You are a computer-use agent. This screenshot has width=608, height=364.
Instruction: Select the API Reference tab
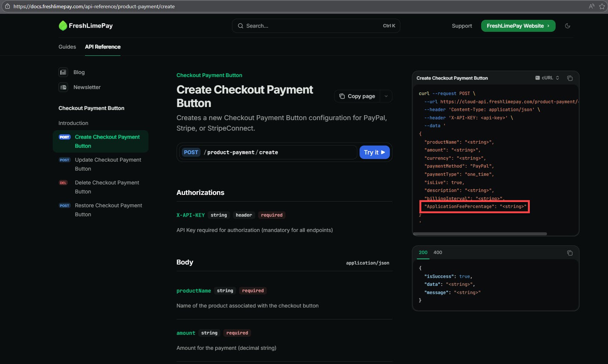(x=103, y=47)
